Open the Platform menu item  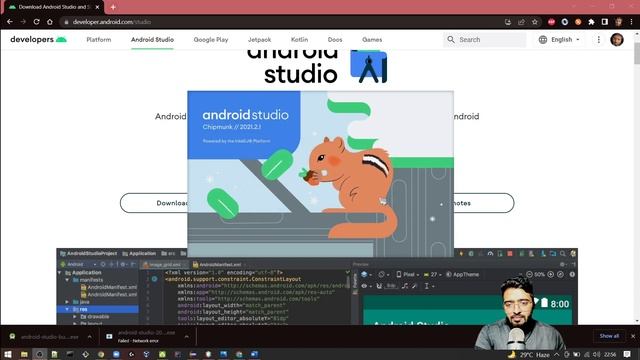pos(99,40)
